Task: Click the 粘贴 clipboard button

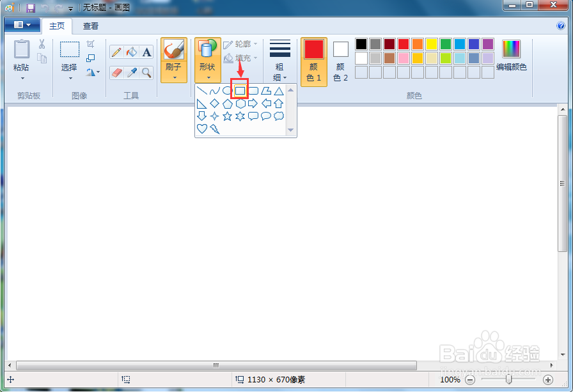Action: click(22, 55)
